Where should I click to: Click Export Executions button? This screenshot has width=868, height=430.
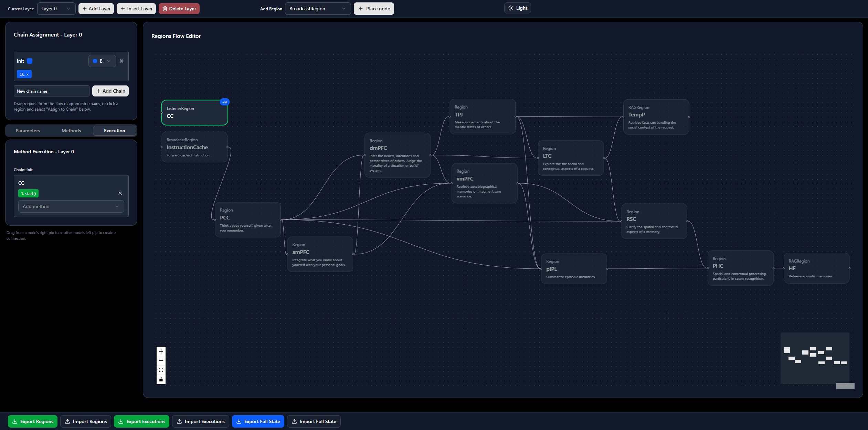[x=141, y=421]
